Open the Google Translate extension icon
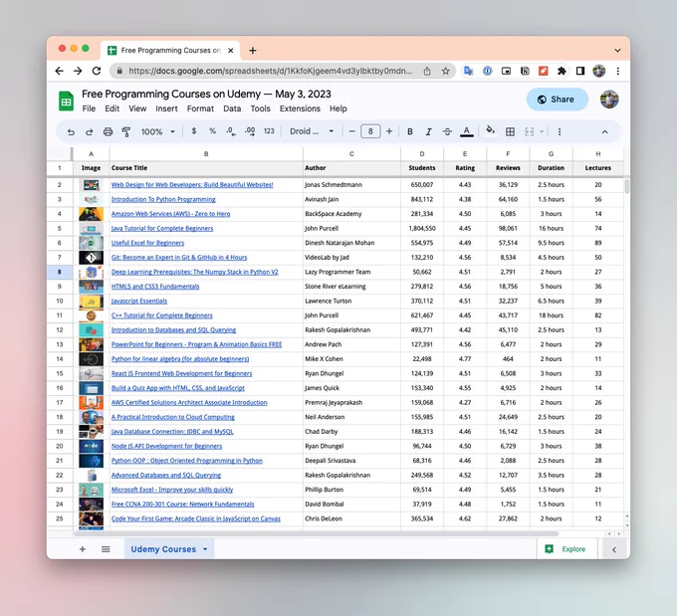Image resolution: width=677 pixels, height=616 pixels. pos(469,71)
